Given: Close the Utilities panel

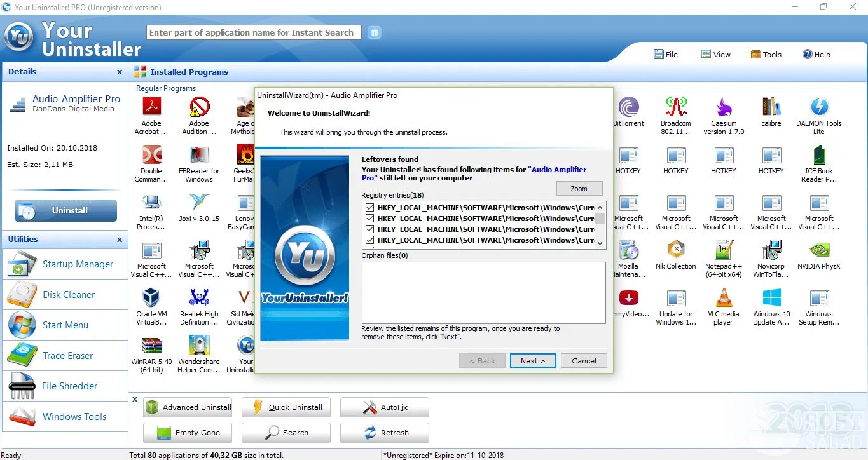Looking at the screenshot, I should click(120, 240).
